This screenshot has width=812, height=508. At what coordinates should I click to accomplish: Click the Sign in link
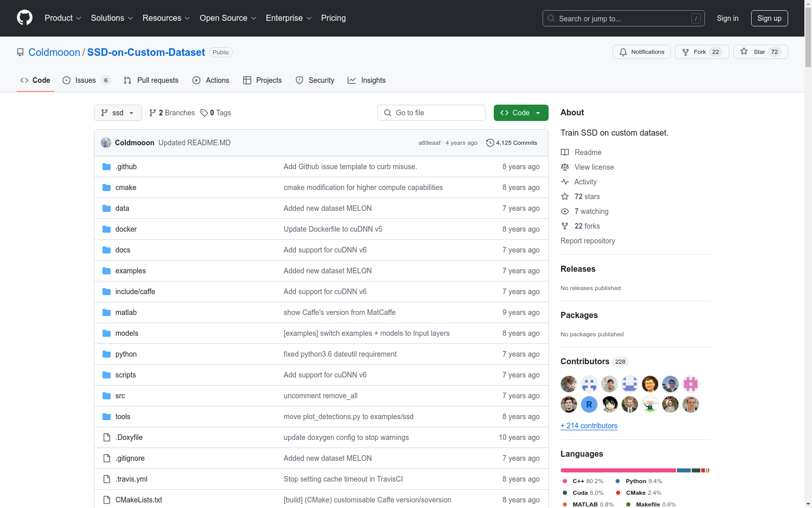(x=728, y=18)
